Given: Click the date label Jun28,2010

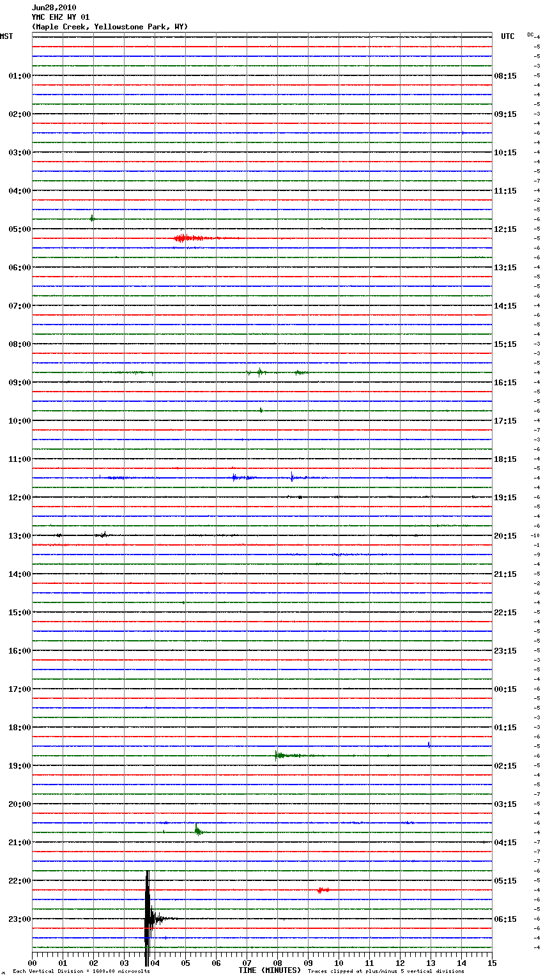Looking at the screenshot, I should (x=54, y=8).
